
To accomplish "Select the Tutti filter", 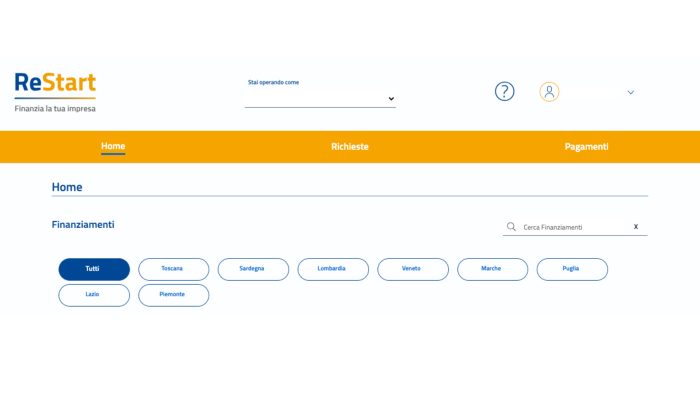I will 94,269.
